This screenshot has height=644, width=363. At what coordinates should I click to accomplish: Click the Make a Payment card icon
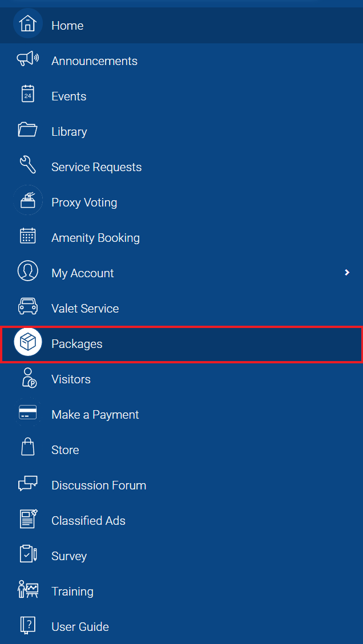tap(28, 412)
